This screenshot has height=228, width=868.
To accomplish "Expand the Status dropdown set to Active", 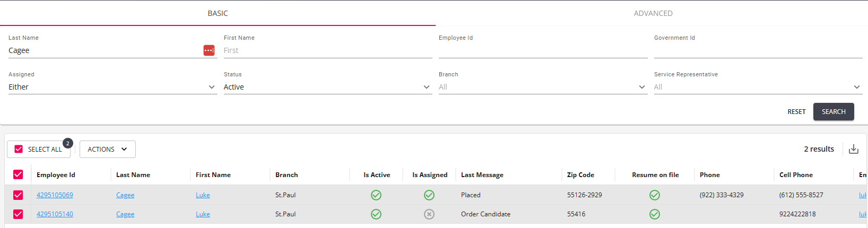I will pyautogui.click(x=327, y=87).
